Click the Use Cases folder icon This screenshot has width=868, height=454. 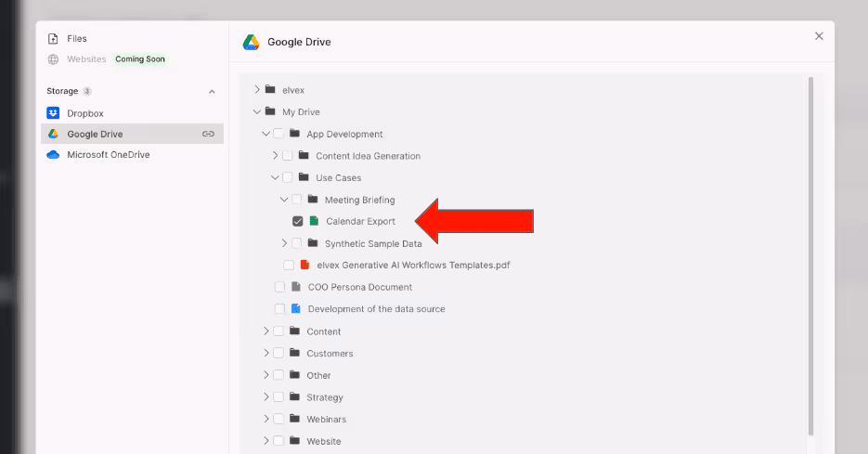pyautogui.click(x=304, y=177)
